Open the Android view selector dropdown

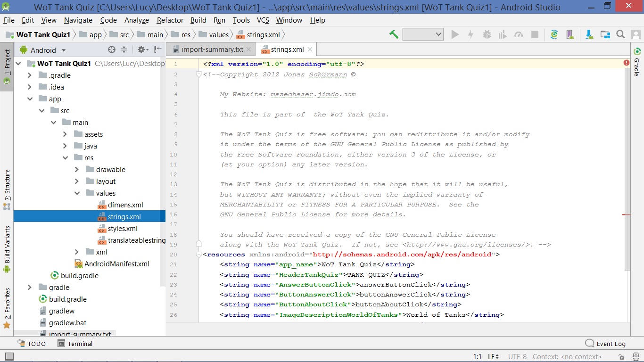pyautogui.click(x=43, y=50)
